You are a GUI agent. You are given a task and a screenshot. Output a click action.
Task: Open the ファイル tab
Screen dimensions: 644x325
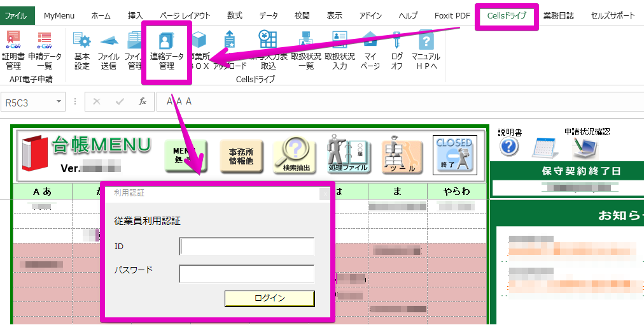pyautogui.click(x=16, y=16)
